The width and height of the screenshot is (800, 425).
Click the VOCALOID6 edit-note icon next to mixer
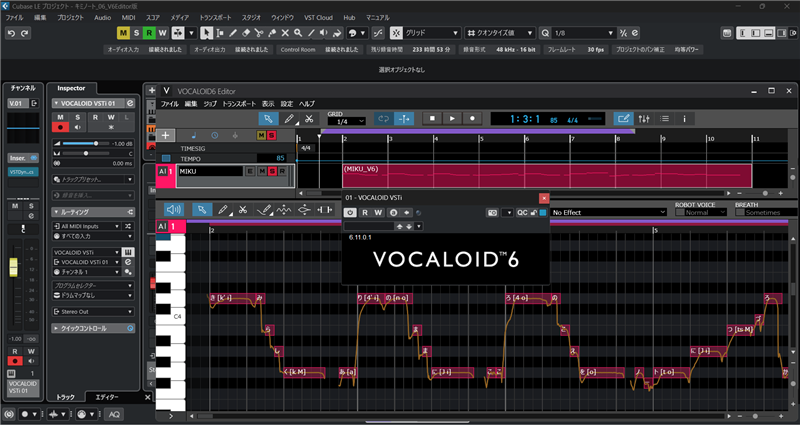(x=623, y=119)
